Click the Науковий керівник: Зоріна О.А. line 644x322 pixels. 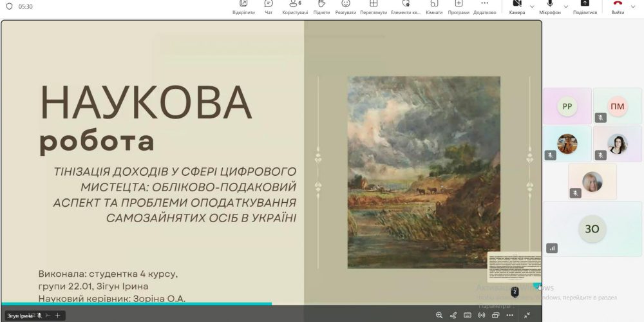[x=112, y=299]
